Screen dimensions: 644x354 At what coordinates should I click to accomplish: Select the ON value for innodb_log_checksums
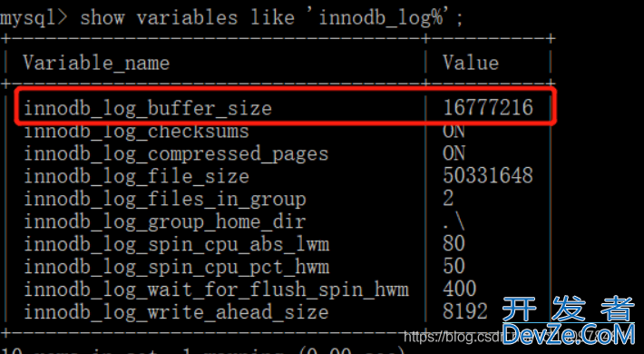pyautogui.click(x=454, y=132)
